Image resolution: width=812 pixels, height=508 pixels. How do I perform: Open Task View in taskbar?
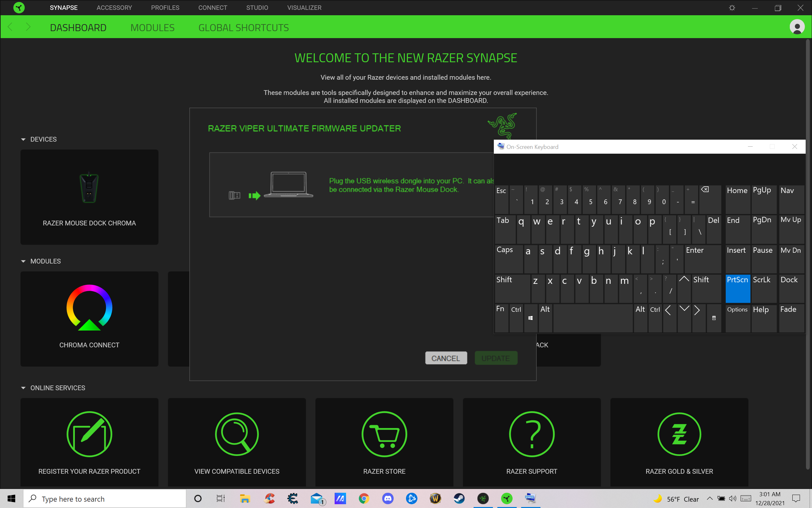220,498
